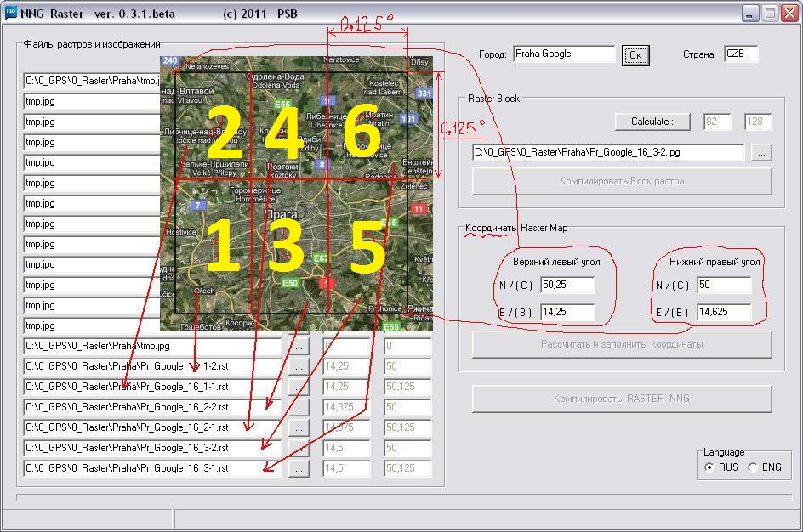Click the Pr_Google_16_2-1.rst path field
This screenshot has height=532, width=803.
tap(152, 427)
